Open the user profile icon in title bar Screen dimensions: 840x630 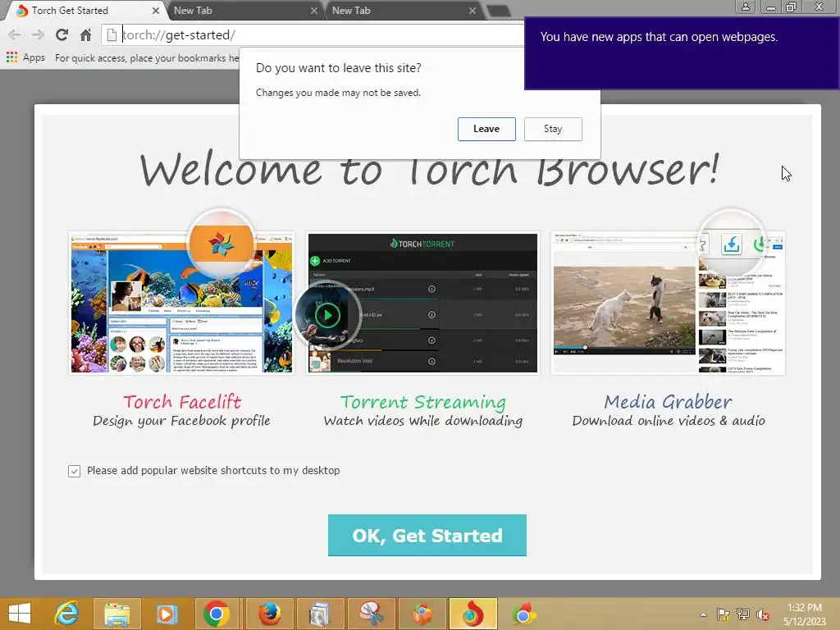[745, 7]
